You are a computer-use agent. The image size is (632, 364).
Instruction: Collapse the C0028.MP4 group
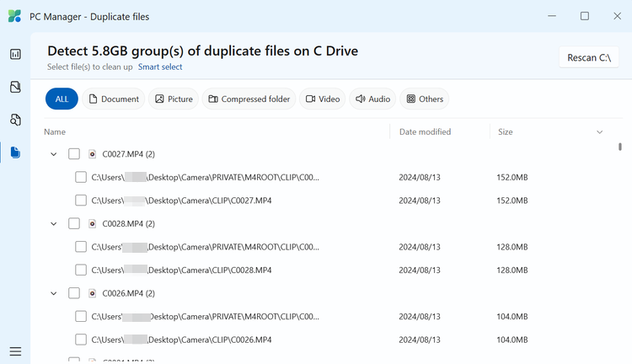tap(54, 224)
